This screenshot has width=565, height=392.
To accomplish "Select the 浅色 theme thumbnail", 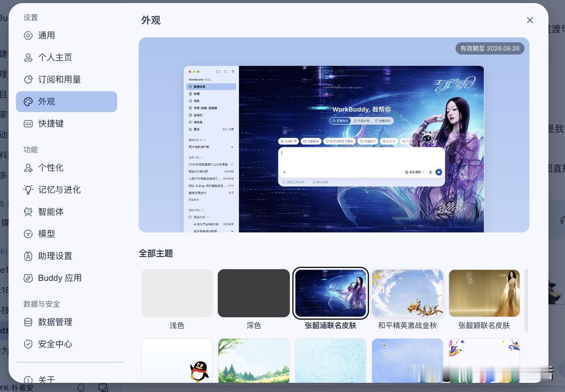I will [177, 293].
